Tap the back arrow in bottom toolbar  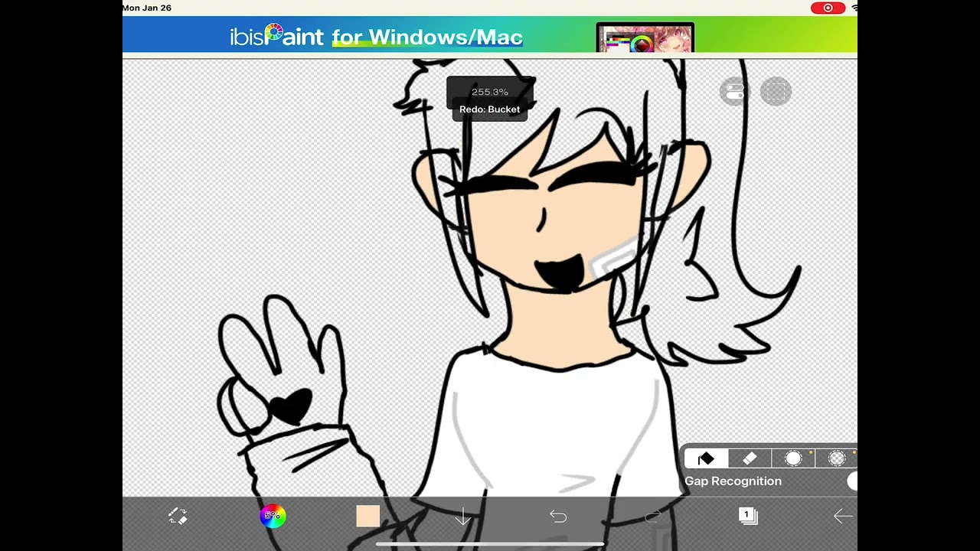tap(843, 517)
